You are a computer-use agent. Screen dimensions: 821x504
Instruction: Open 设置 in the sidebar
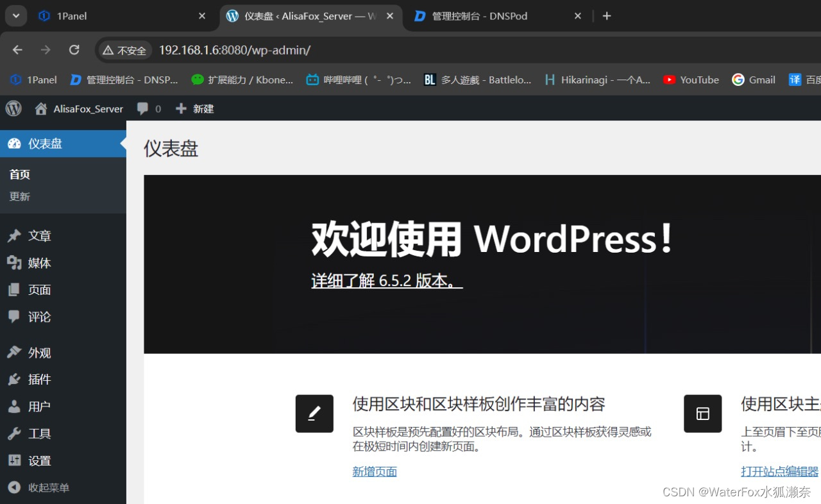(63, 460)
